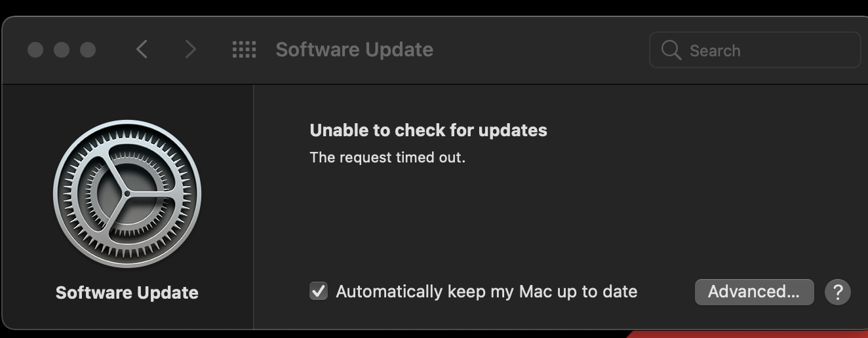Screen dimensions: 868x338
Task: Show all preferences via grid icon
Action: click(x=244, y=49)
